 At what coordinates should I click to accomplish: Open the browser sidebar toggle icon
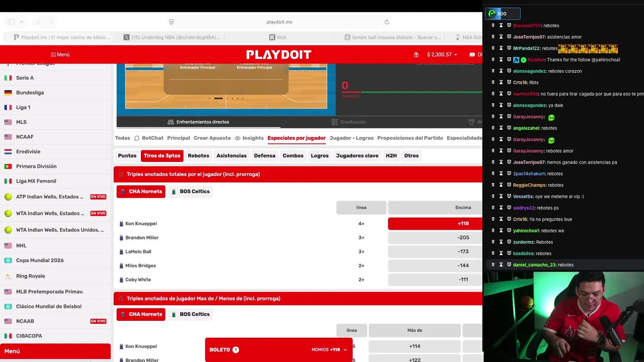pos(11,22)
